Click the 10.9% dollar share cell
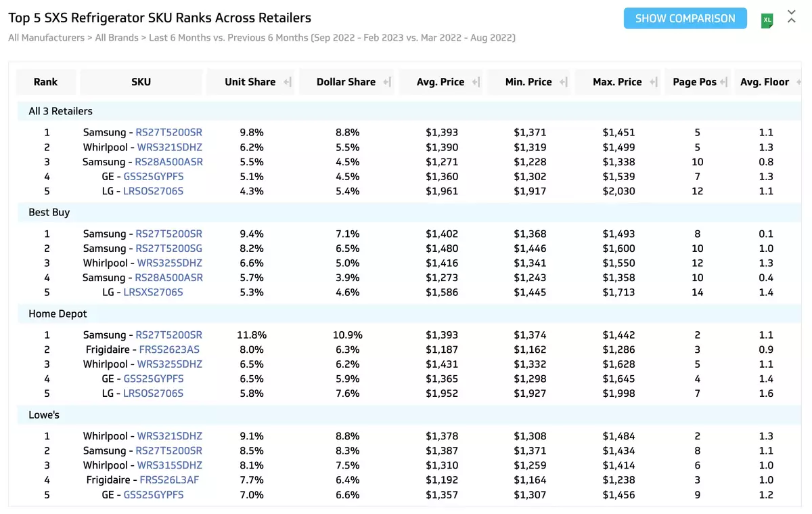Screen dimensions: 812x514 348,335
